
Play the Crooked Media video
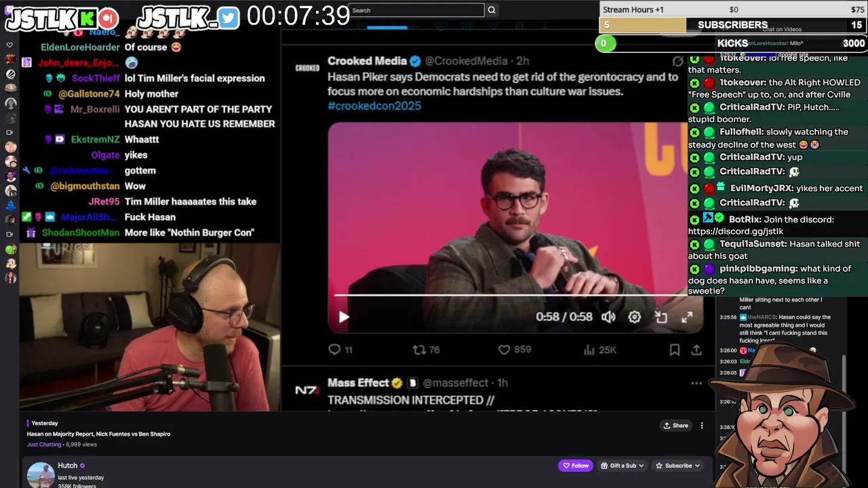(344, 317)
